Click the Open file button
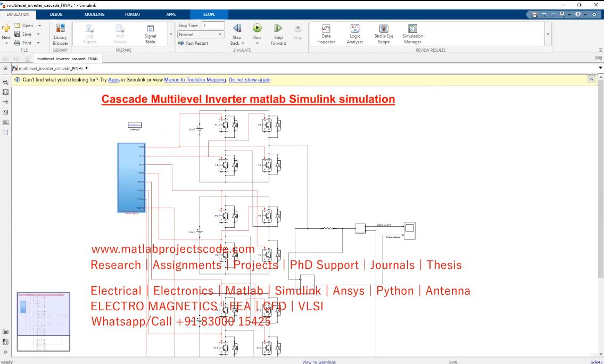Viewport: 604px width, 364px height. coord(24,26)
